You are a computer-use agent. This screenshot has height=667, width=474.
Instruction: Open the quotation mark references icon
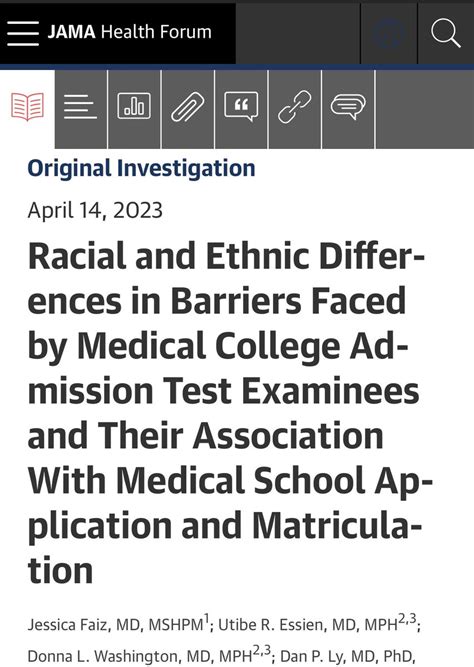pyautogui.click(x=241, y=106)
